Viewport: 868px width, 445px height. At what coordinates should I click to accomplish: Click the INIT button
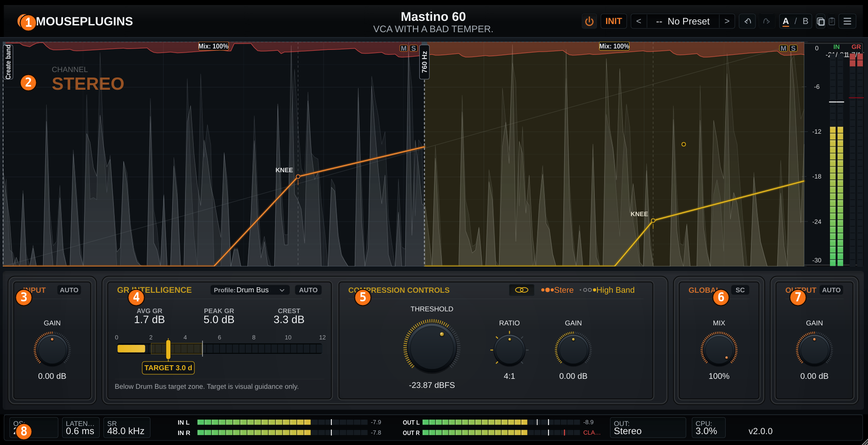[614, 21]
